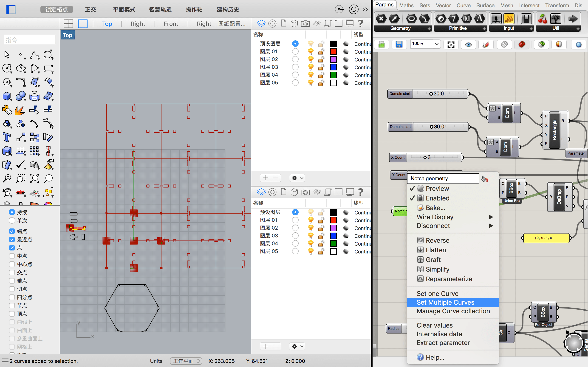
Task: Click the Box solid tool icon
Action: [7, 96]
